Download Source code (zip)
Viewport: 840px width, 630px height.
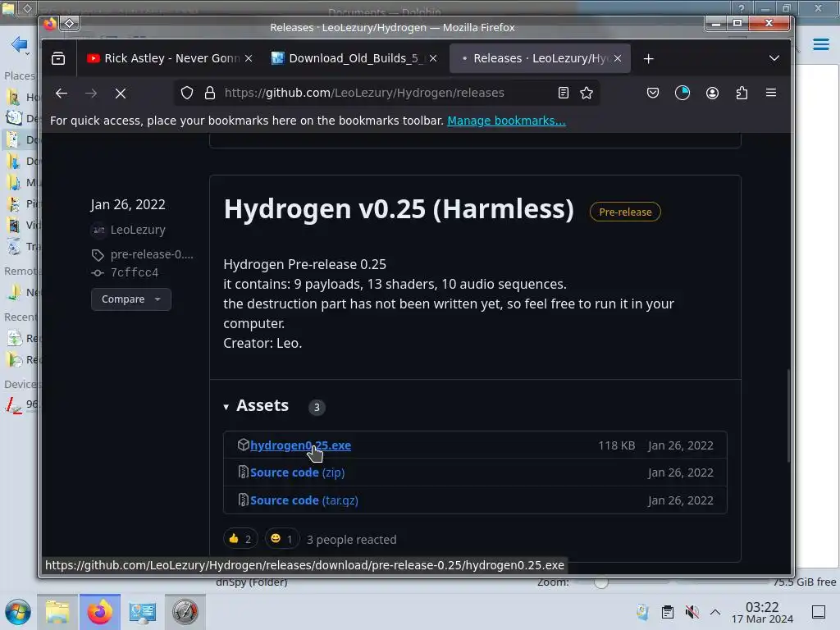[297, 472]
